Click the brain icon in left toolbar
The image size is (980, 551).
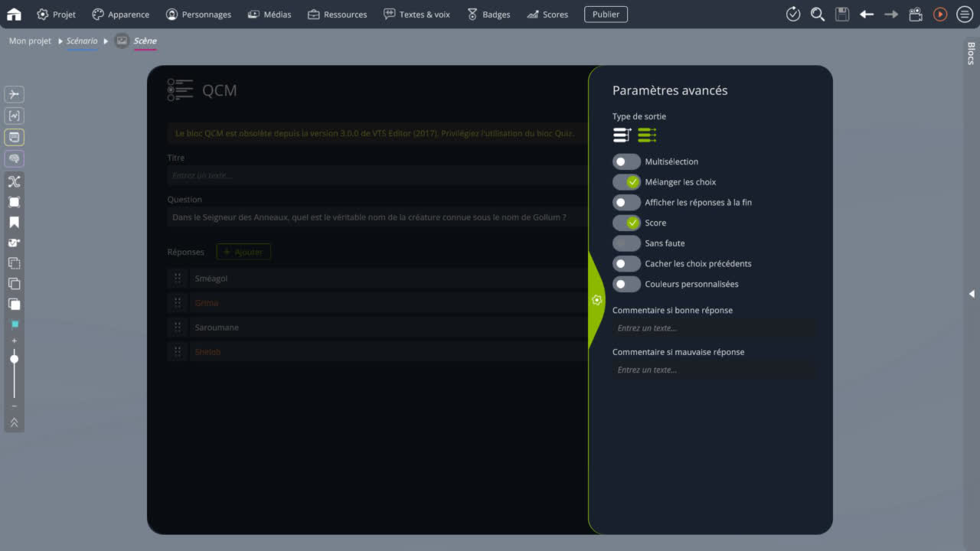click(14, 158)
